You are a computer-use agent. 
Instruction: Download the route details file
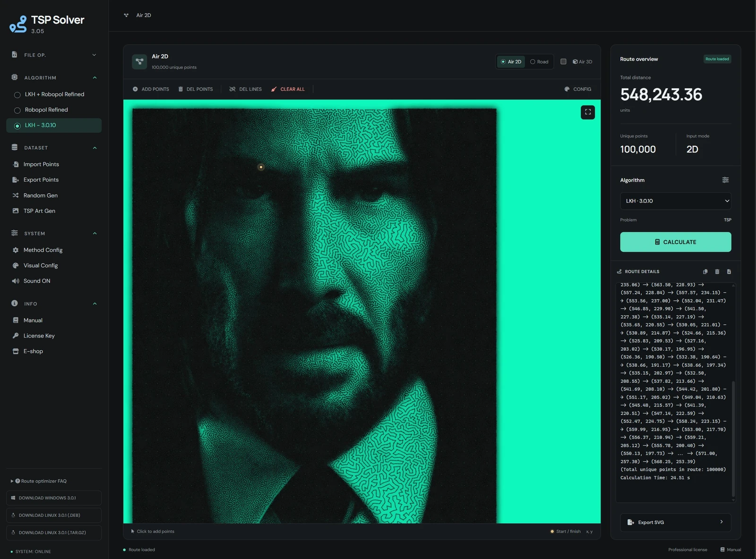click(x=729, y=271)
